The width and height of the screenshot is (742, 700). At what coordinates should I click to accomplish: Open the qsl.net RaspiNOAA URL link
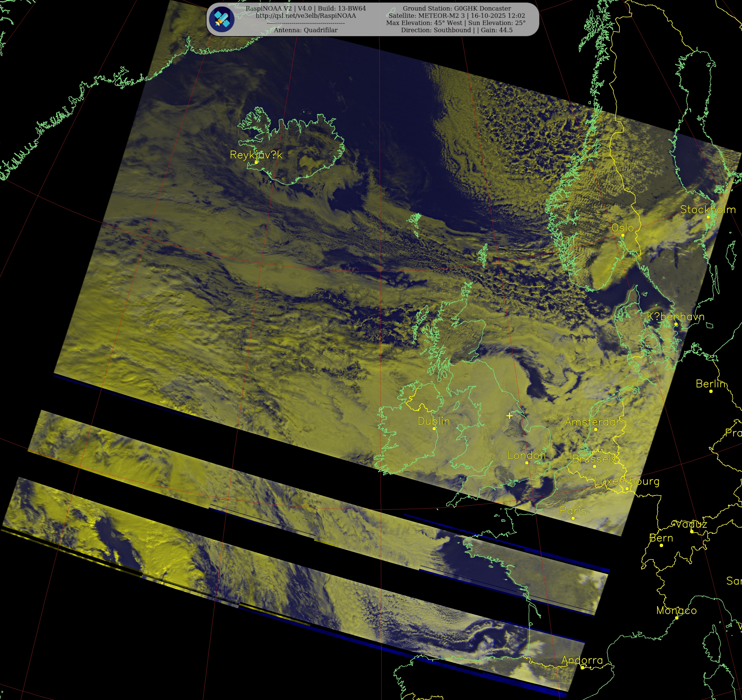click(x=306, y=16)
